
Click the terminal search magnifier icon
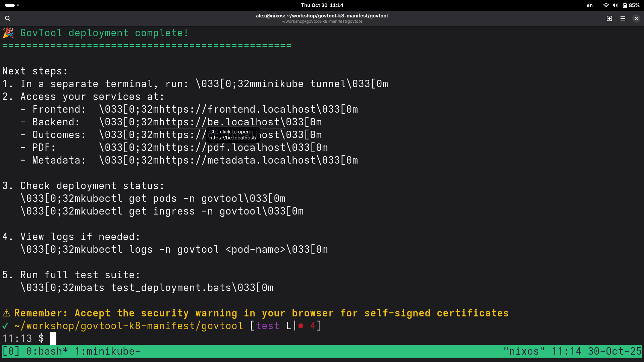pos(7,18)
